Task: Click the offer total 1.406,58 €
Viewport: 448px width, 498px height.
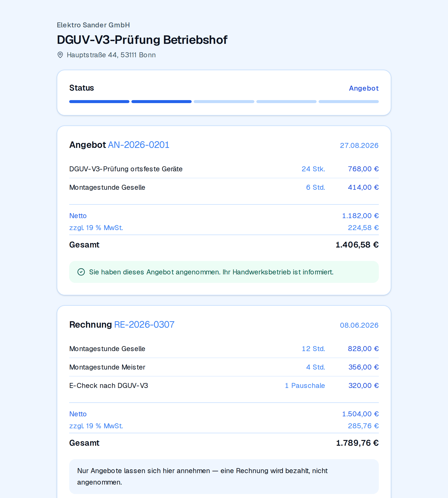Action: pyautogui.click(x=357, y=245)
